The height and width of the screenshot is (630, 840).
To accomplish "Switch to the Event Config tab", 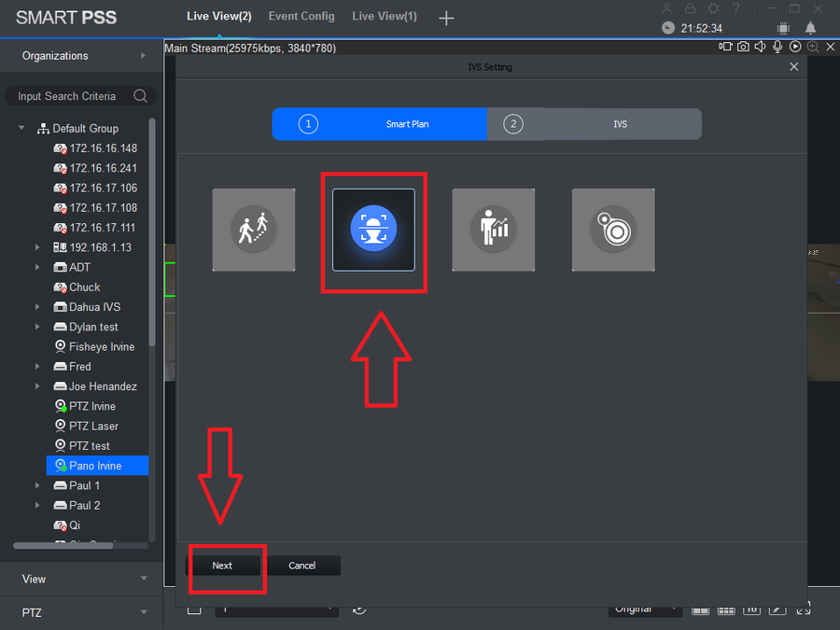I will 301,17.
